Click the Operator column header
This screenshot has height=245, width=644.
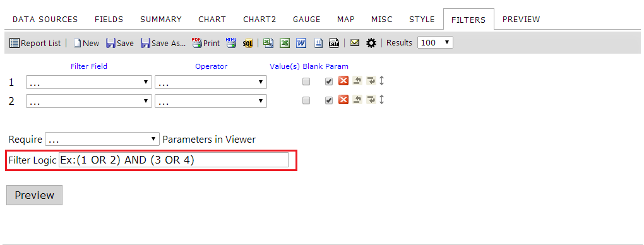(211, 66)
